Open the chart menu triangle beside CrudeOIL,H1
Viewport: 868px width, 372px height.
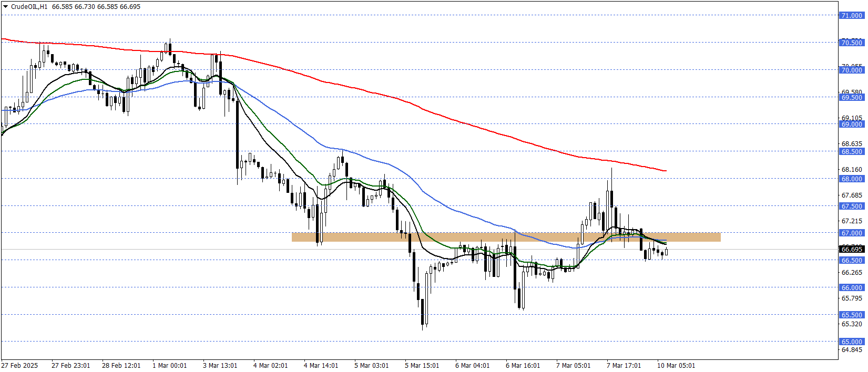tap(5, 7)
